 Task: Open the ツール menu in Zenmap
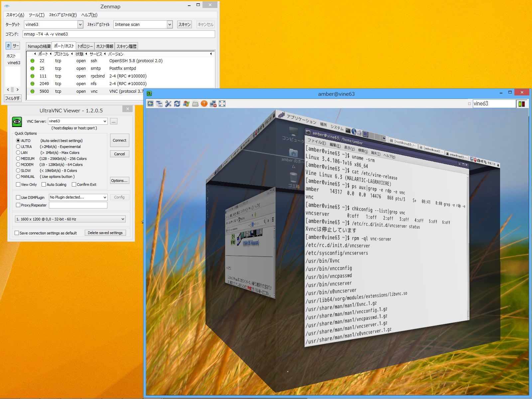pos(36,15)
